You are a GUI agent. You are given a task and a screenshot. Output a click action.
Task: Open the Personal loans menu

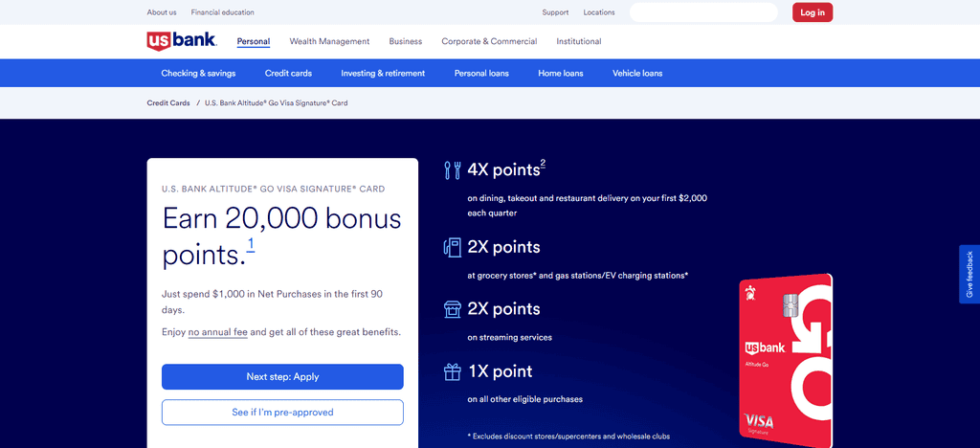pos(481,73)
